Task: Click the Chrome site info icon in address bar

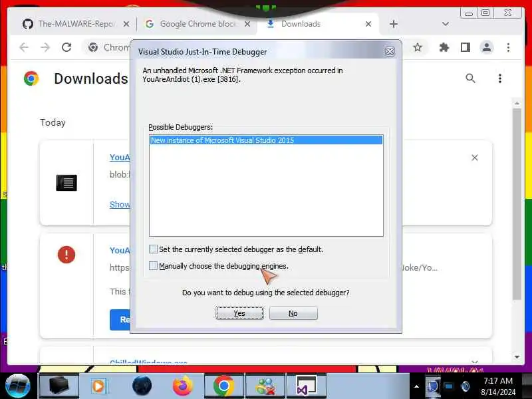Action: (93, 47)
